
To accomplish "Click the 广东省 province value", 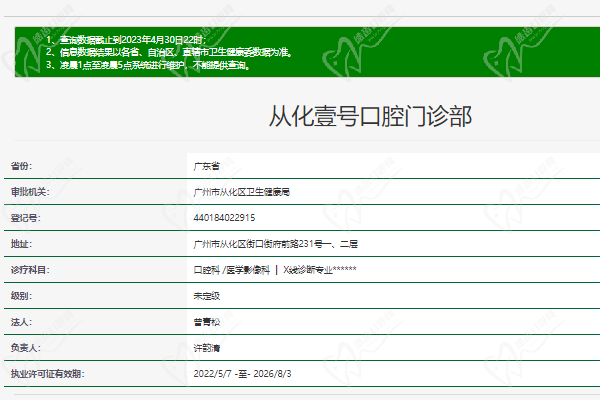I will [207, 165].
